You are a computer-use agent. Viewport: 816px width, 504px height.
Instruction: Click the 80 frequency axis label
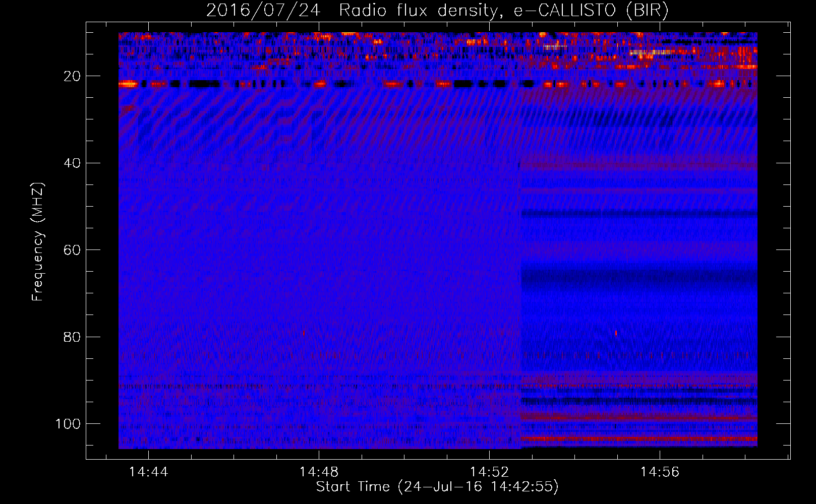pos(73,337)
